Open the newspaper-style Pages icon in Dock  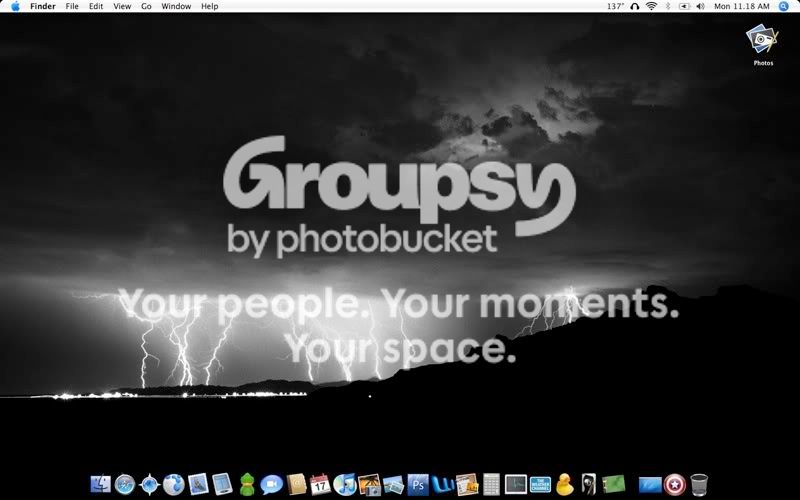click(467, 484)
